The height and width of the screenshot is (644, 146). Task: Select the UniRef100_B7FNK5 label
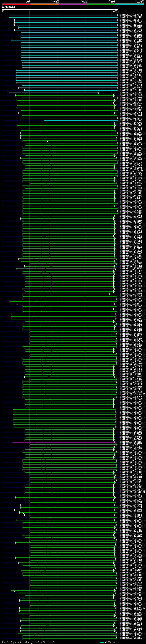(x=131, y=331)
